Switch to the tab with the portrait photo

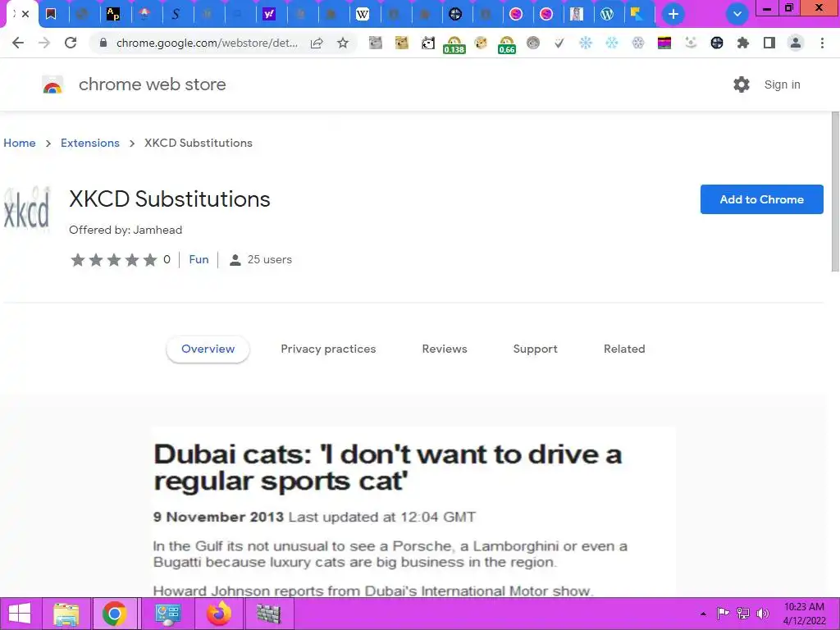pos(577,14)
